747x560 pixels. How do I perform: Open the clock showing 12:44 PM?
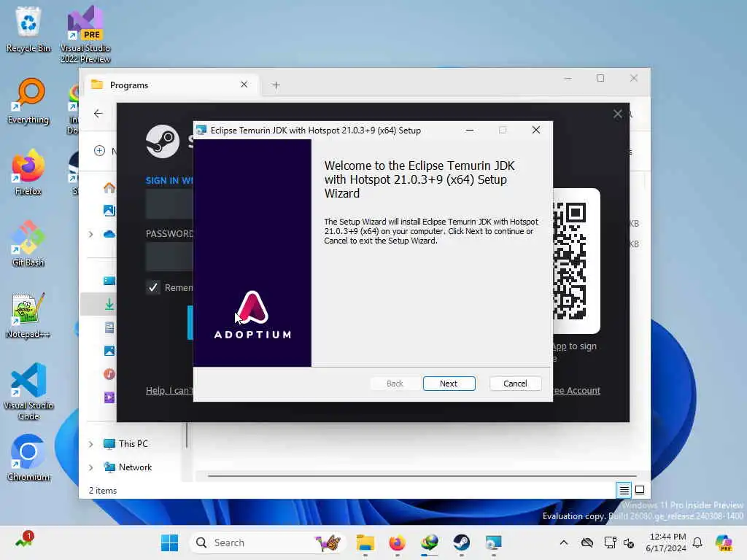pyautogui.click(x=666, y=542)
